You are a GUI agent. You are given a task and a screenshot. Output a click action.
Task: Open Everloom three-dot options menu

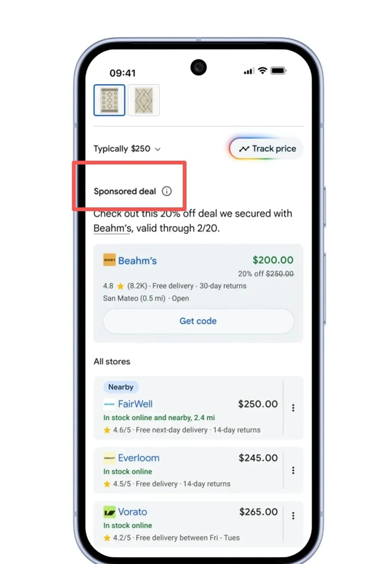coord(293,470)
